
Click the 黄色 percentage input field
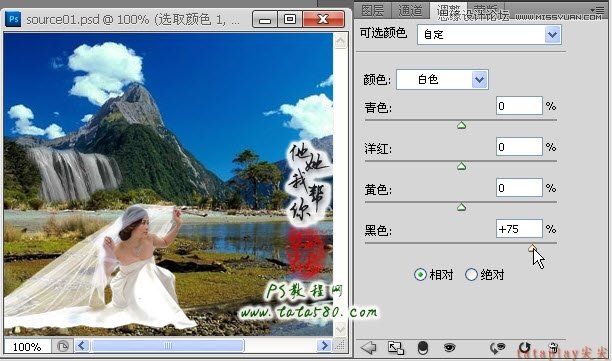click(519, 188)
